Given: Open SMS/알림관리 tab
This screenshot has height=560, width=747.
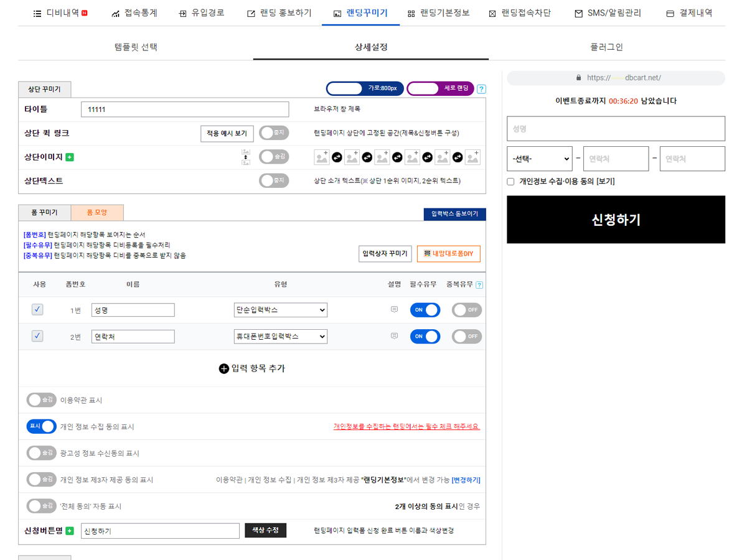Looking at the screenshot, I should (x=608, y=13).
